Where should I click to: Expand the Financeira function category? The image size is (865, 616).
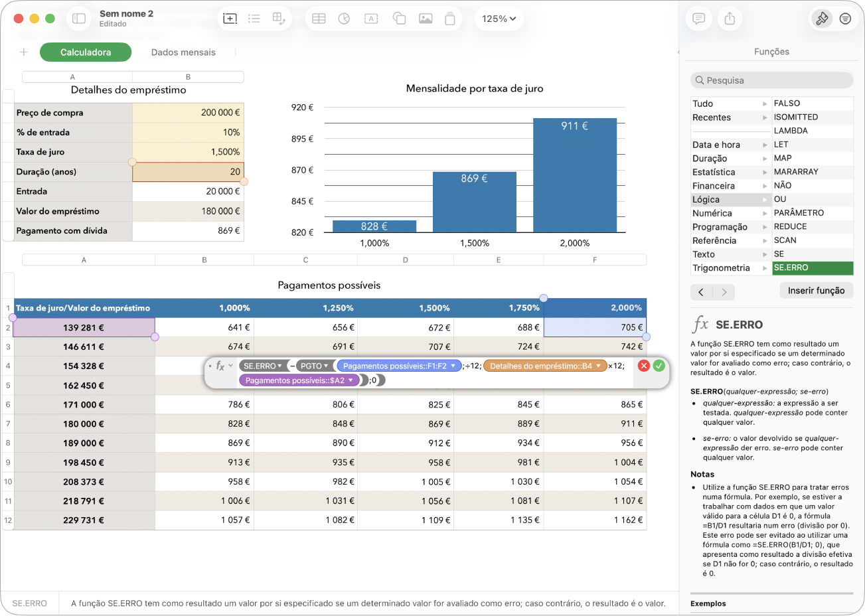coord(730,186)
